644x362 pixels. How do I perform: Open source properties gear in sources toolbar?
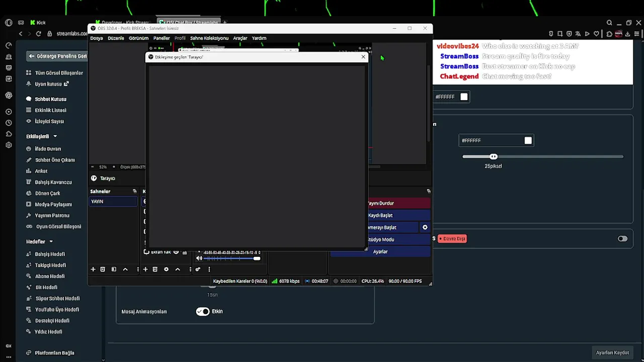(166, 269)
